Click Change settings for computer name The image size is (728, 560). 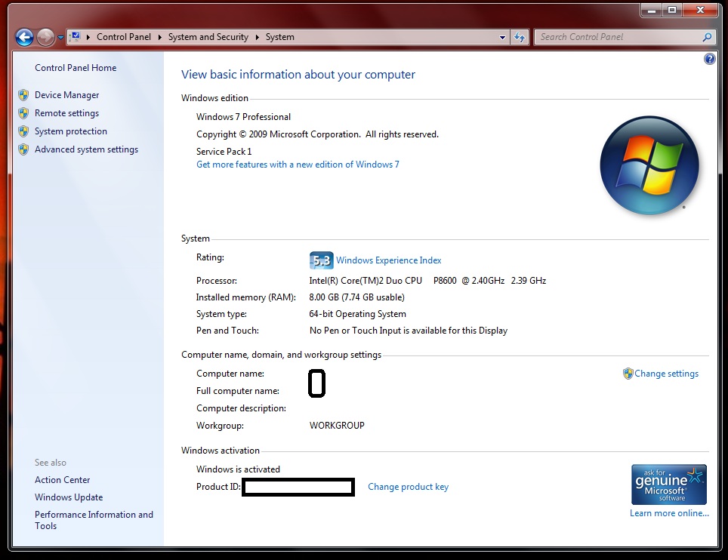click(x=666, y=374)
